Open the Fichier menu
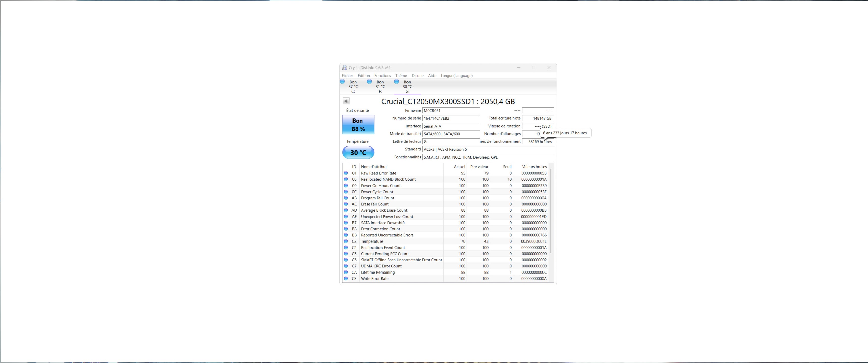This screenshot has width=868, height=363. (347, 76)
